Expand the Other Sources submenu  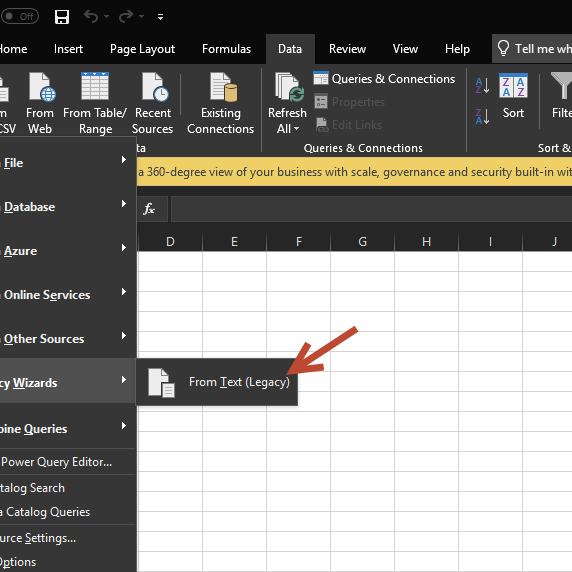coord(67,339)
